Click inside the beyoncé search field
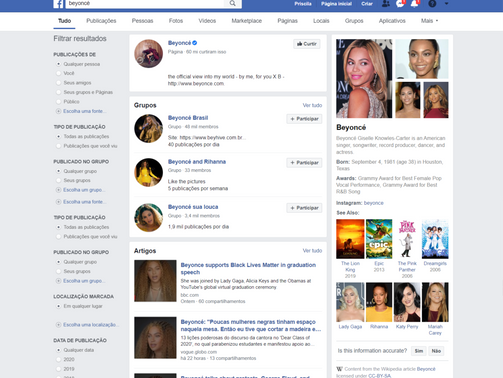This screenshot has width=503, height=378. [145, 3]
